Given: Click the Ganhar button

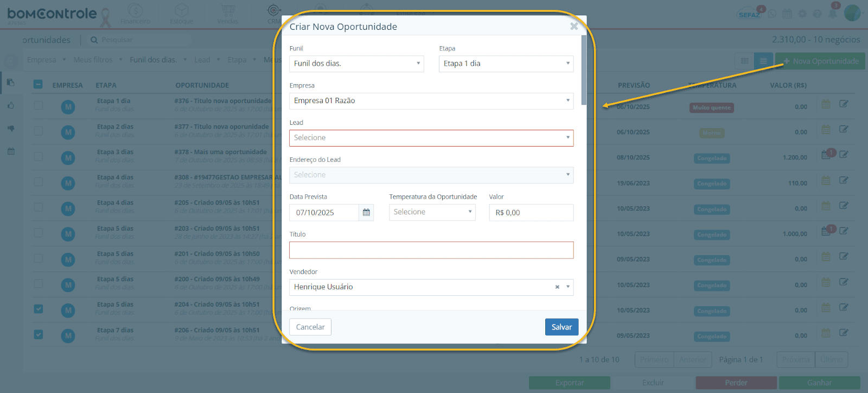Looking at the screenshot, I should point(819,383).
